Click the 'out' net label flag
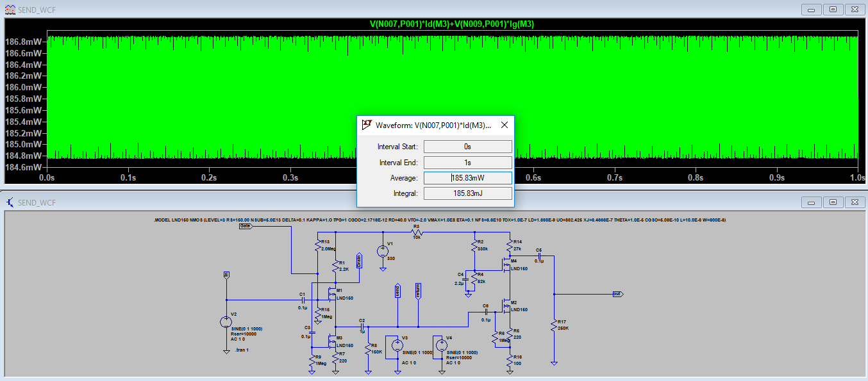 [617, 294]
